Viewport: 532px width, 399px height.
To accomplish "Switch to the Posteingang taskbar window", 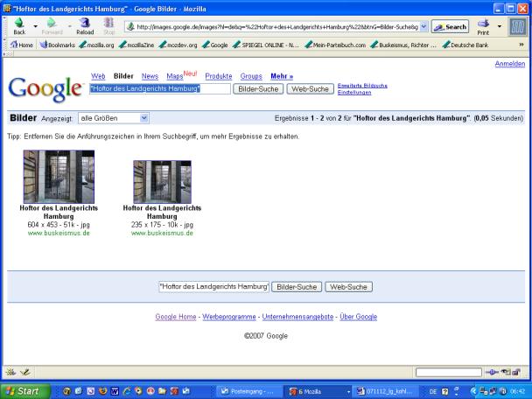I will pyautogui.click(x=249, y=391).
